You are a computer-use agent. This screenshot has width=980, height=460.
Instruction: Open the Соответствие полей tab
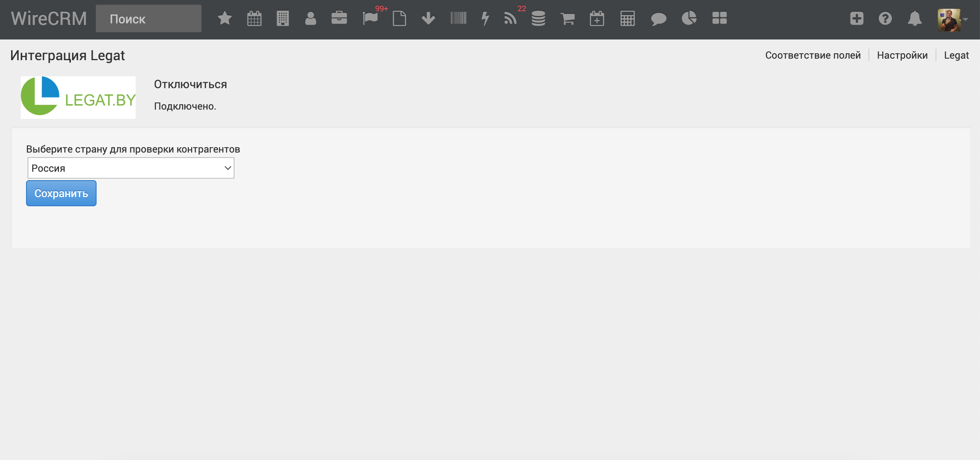click(813, 55)
